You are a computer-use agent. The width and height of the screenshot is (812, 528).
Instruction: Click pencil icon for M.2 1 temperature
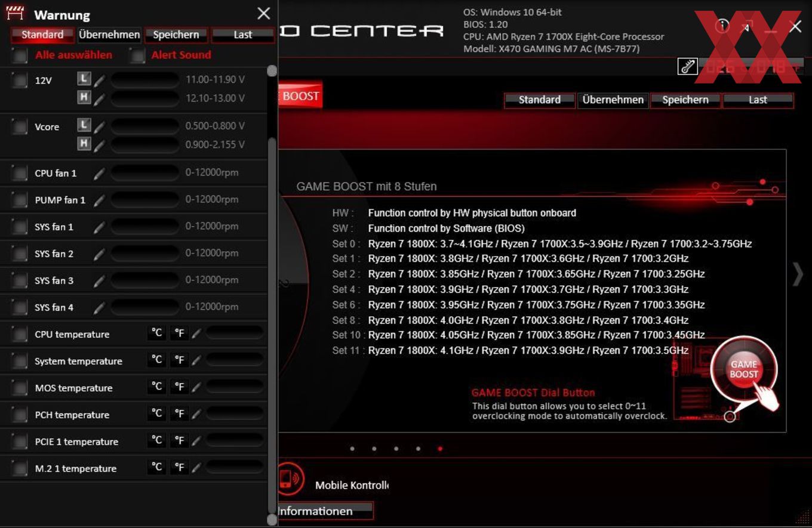(x=196, y=468)
